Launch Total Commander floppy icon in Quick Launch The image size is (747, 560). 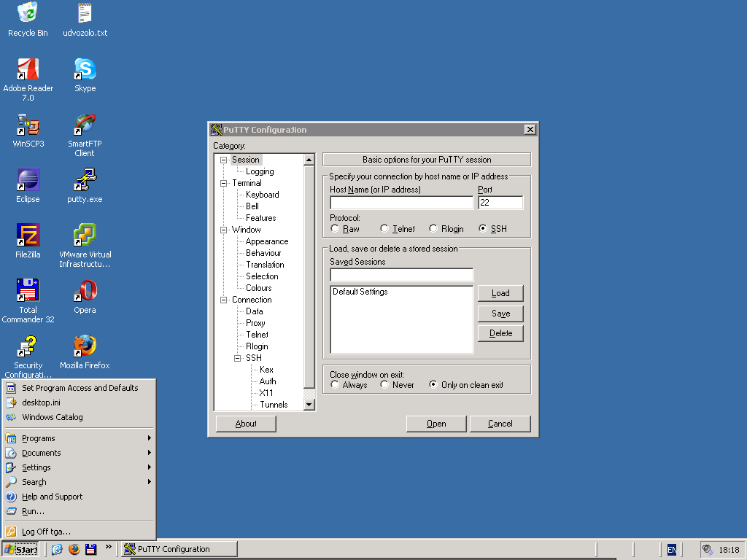tap(91, 550)
